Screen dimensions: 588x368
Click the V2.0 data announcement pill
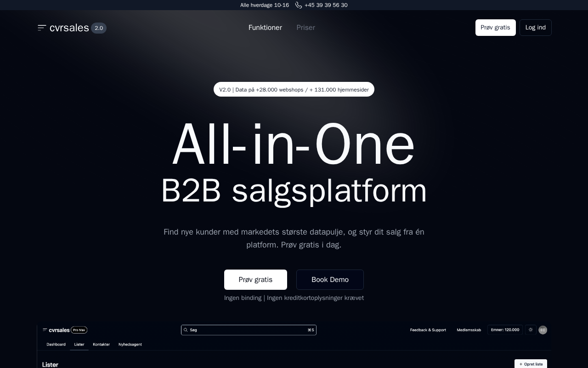[x=294, y=89]
